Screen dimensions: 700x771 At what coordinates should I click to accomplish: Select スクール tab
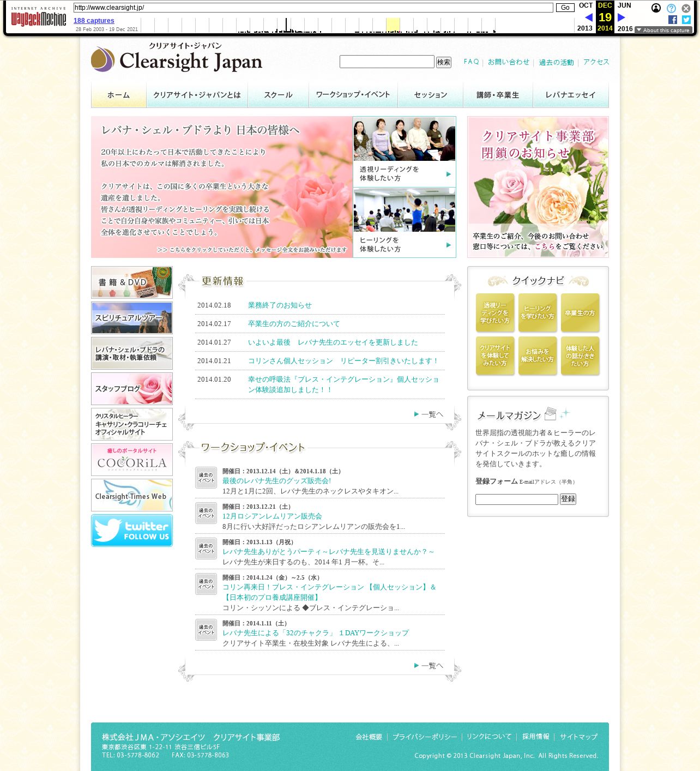[x=278, y=95]
